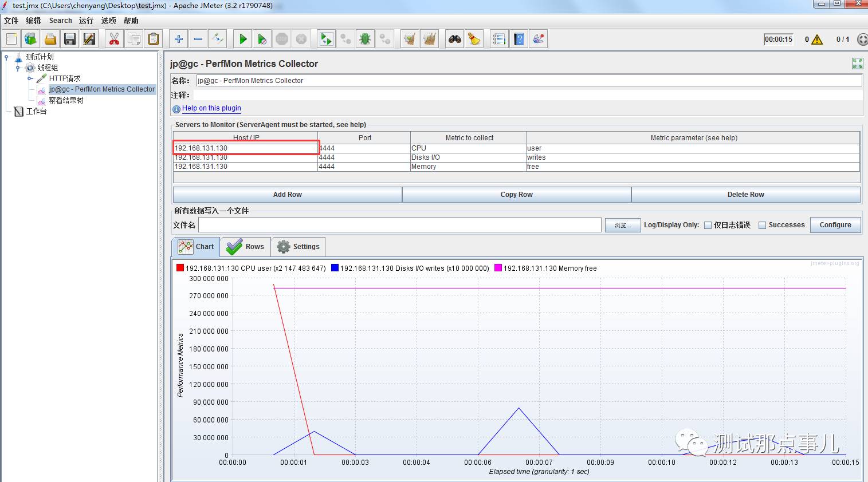
Task: Click the green maximize-panel icon beside title
Action: coord(857,64)
